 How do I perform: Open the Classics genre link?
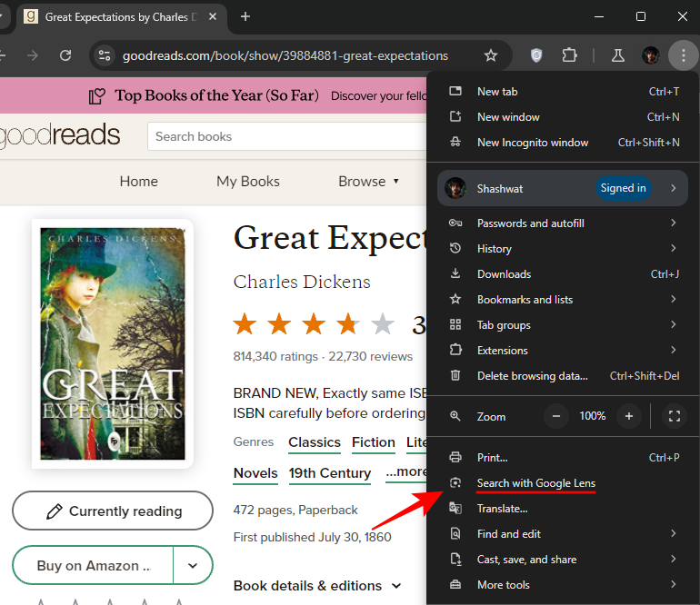(x=315, y=442)
